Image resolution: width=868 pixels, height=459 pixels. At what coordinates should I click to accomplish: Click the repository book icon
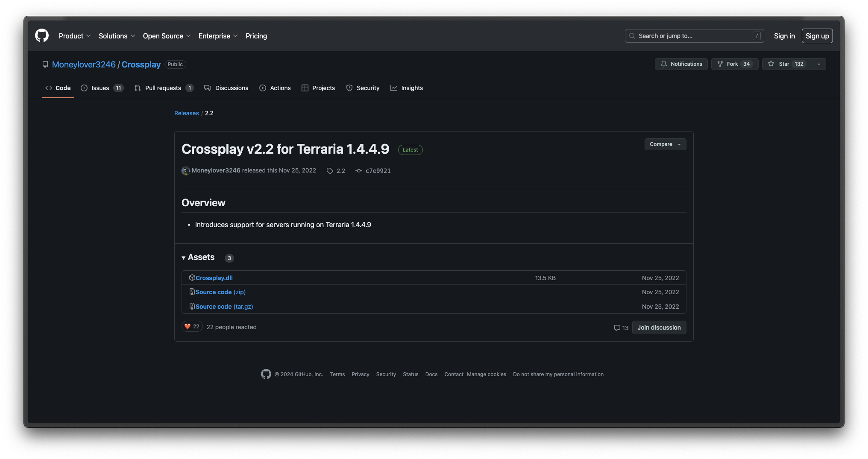(45, 64)
